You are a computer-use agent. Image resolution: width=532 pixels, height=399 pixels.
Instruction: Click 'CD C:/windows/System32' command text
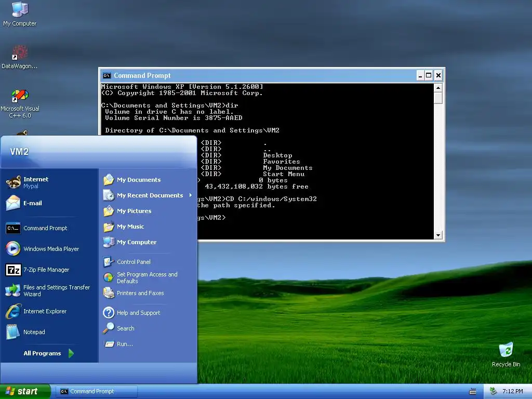click(271, 199)
